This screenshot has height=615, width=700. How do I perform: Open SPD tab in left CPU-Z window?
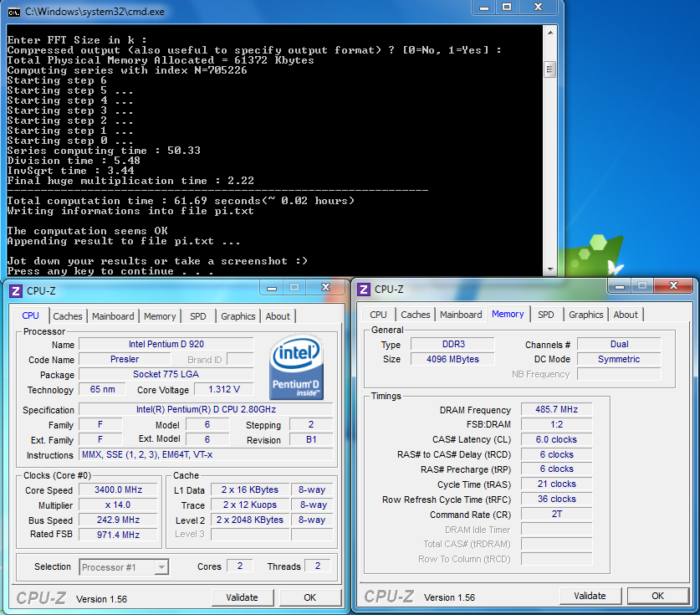coord(197,316)
